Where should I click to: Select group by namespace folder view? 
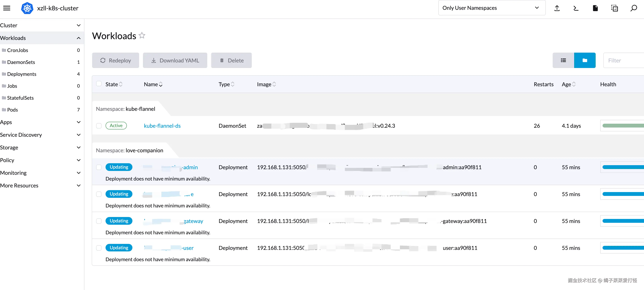tap(585, 60)
